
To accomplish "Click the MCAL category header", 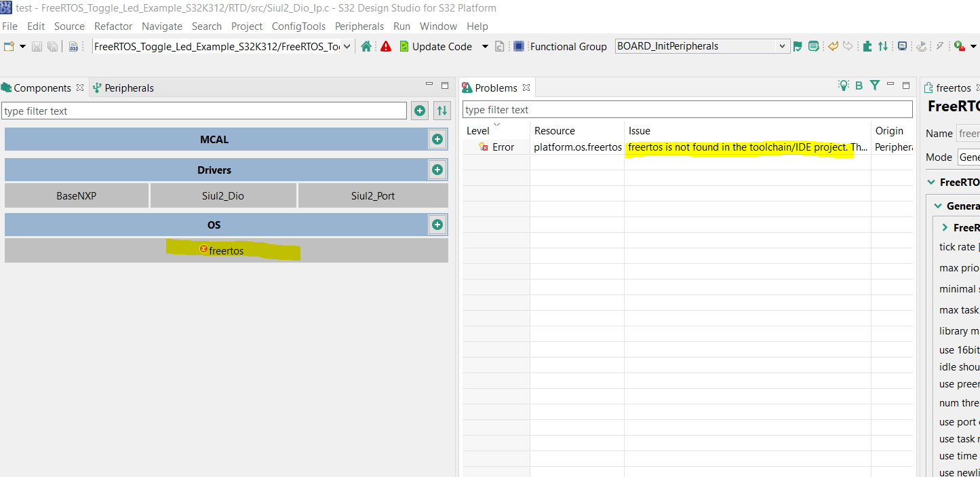I will click(216, 139).
